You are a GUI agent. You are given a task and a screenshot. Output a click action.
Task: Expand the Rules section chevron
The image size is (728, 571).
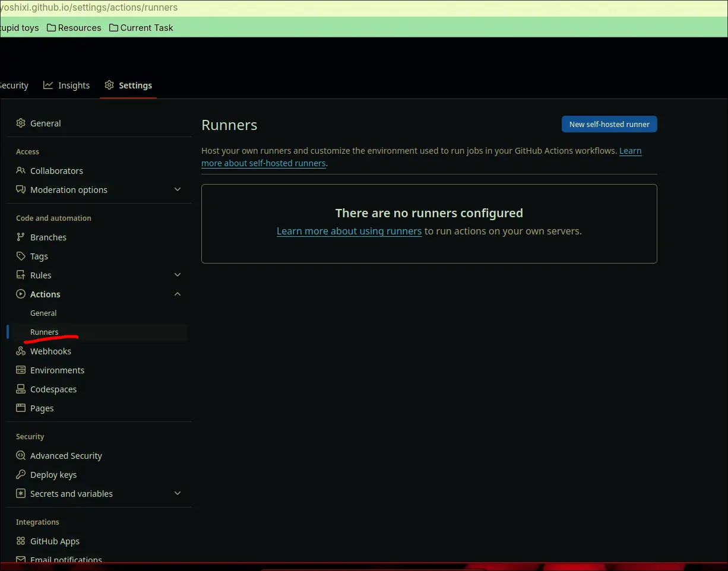click(178, 275)
